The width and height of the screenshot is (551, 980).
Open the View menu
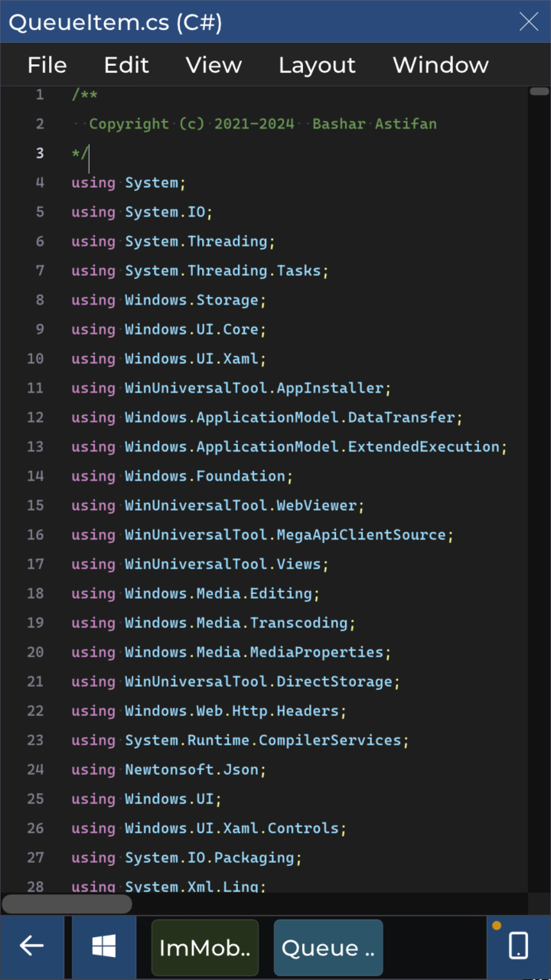(x=214, y=65)
